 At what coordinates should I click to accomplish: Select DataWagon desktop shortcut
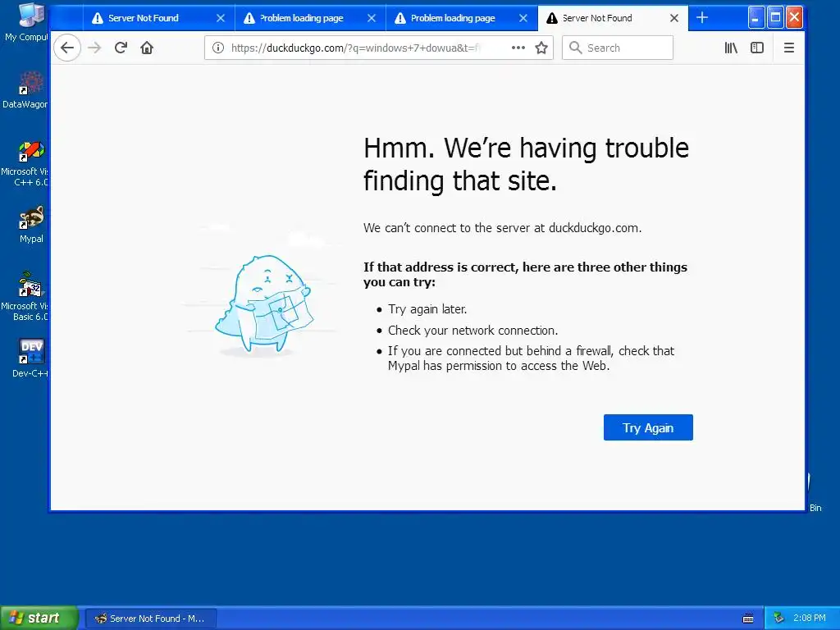[x=25, y=89]
